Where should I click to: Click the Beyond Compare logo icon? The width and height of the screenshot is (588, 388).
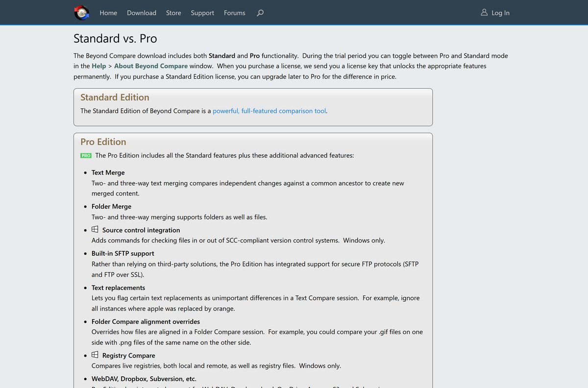pos(81,13)
